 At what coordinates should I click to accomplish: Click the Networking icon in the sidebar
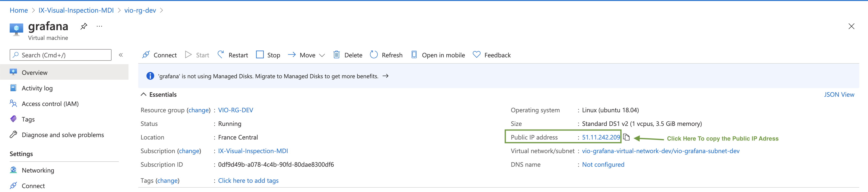coord(14,170)
